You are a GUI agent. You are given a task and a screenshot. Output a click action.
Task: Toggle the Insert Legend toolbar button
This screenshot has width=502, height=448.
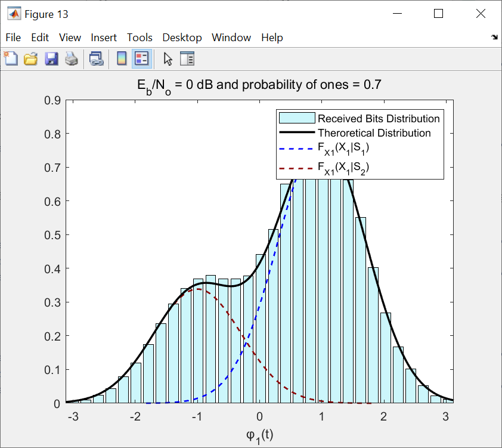[142, 59]
